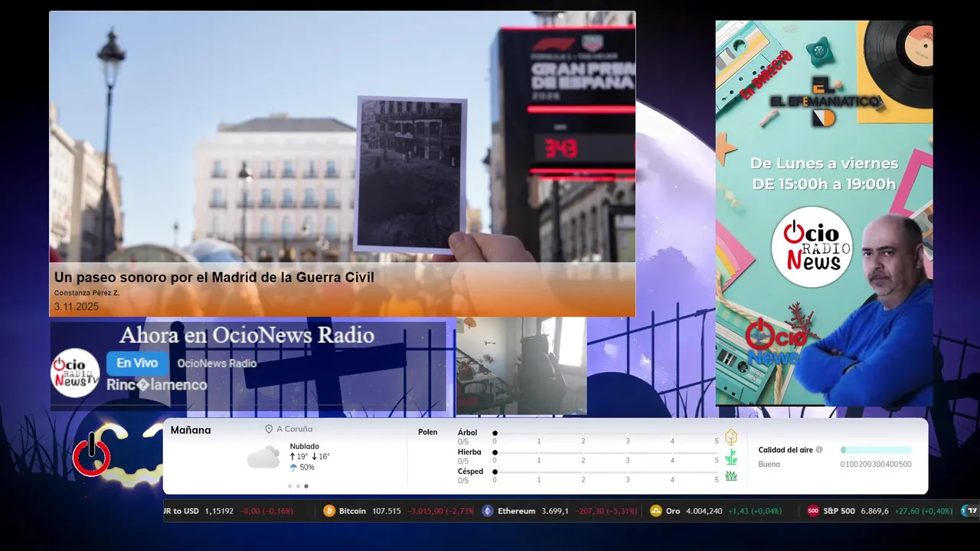980x551 pixels.
Task: Click the small webcam video thumbnail
Action: pos(521,366)
